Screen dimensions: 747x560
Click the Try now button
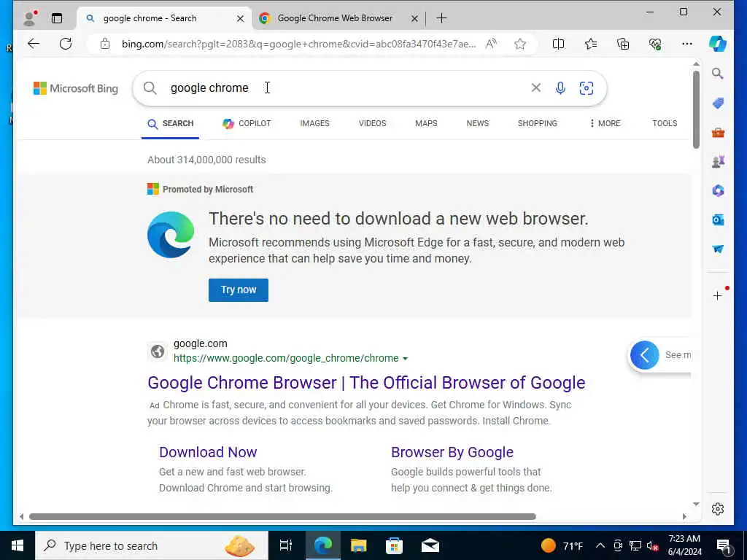pos(239,290)
